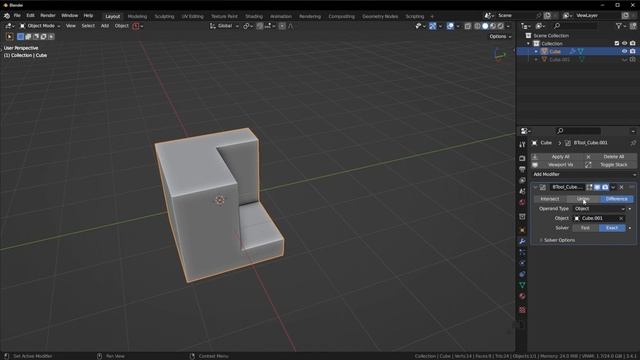Open the viewport Add menu

click(104, 26)
